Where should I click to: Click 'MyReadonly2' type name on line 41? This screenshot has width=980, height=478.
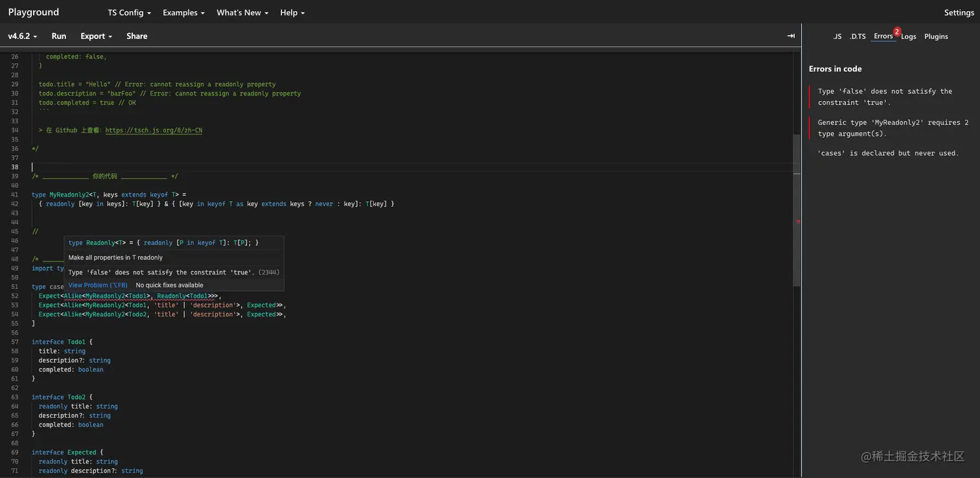(69, 195)
